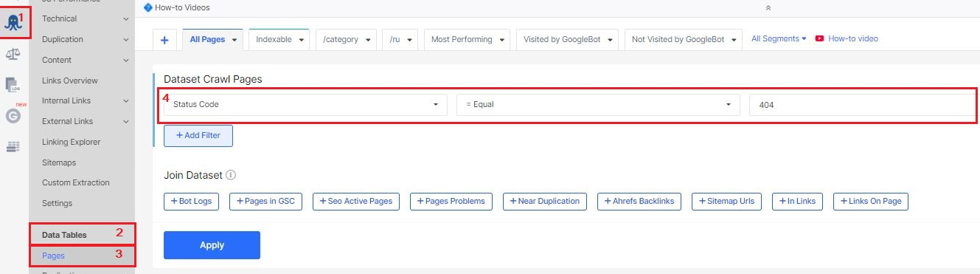
Task: Click the 404 filter value field
Action: (864, 105)
